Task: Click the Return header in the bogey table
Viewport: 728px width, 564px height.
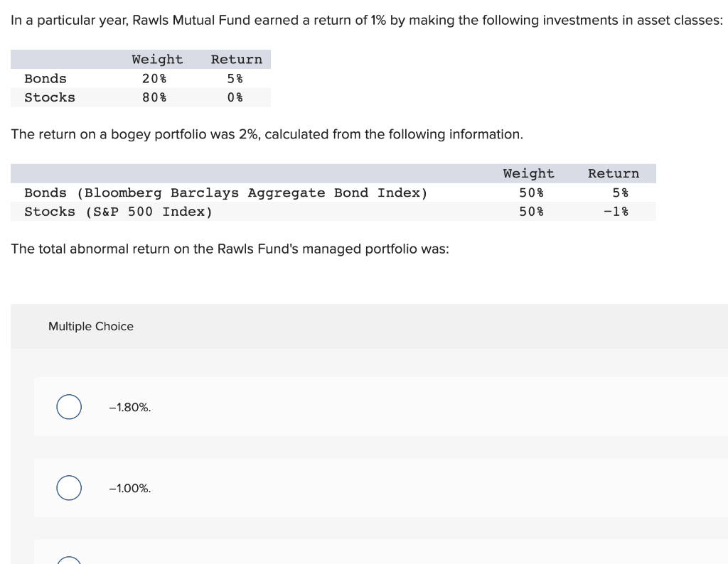Action: [x=613, y=173]
